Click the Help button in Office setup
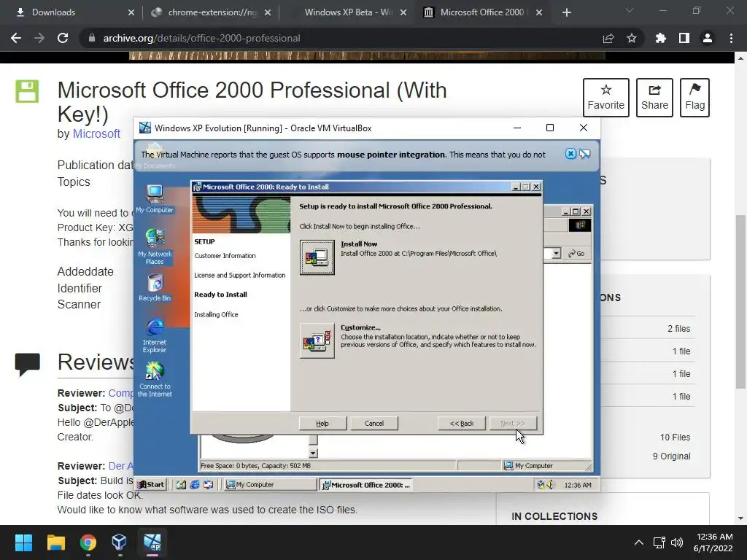 point(322,424)
